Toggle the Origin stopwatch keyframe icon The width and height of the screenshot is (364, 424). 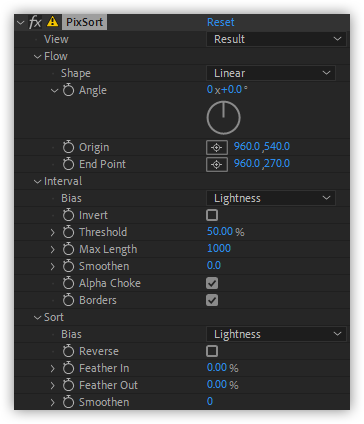pos(68,147)
